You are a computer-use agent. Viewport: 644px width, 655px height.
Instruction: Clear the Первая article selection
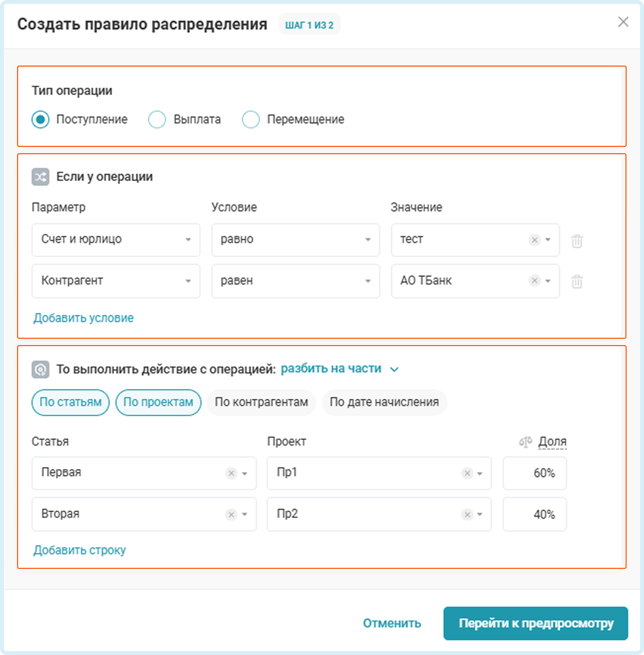(231, 473)
